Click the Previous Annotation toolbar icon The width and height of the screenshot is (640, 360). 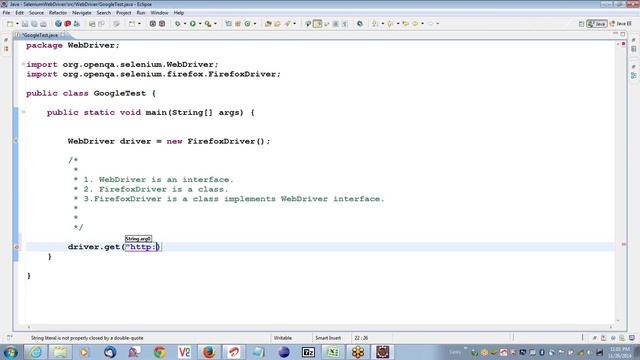tap(390, 24)
